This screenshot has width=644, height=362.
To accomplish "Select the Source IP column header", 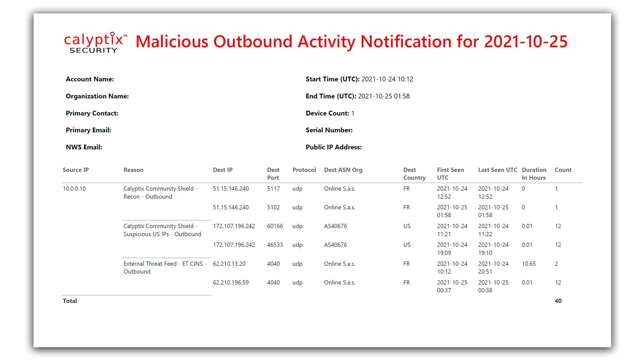I will tap(75, 170).
